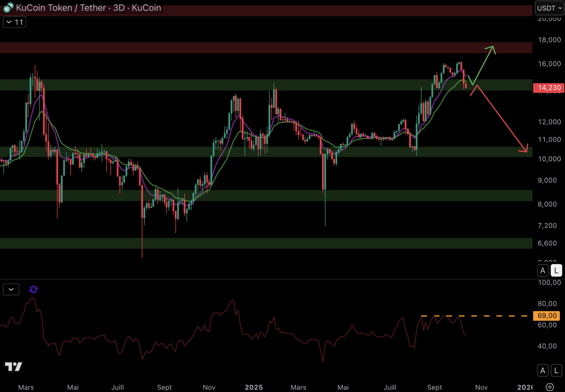The height and width of the screenshot is (392, 565).
Task: Open the USDT currency dropdown
Action: coord(549,8)
